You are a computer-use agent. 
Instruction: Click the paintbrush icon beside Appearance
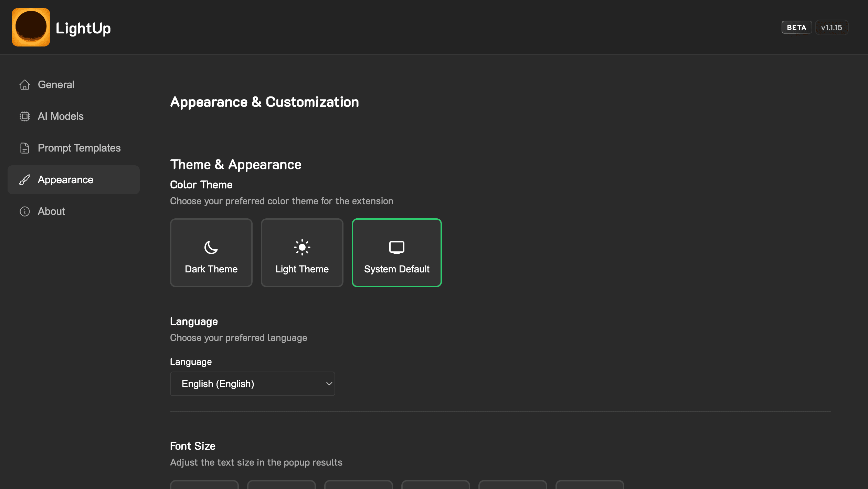[x=25, y=179]
